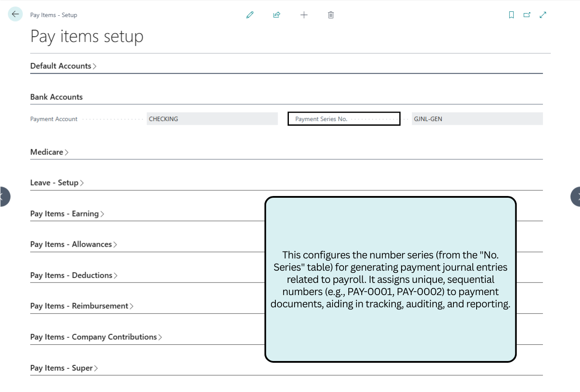The height and width of the screenshot is (392, 580).
Task: Click the Payment Series No. GJNL-GEN field
Action: [477, 119]
